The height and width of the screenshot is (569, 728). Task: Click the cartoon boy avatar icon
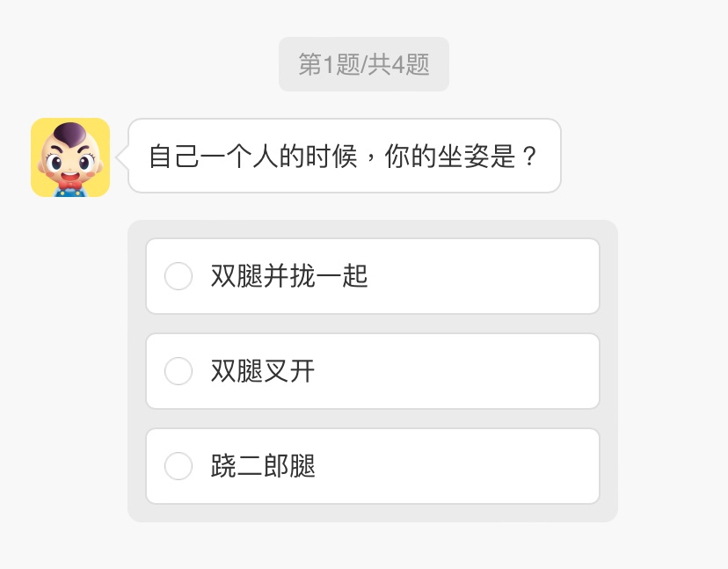click(70, 157)
